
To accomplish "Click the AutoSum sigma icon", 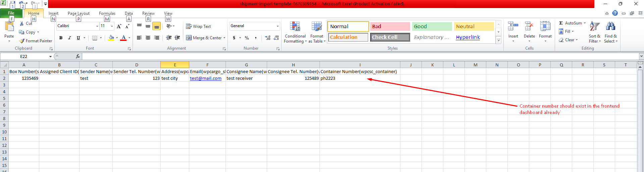I will pyautogui.click(x=561, y=23).
